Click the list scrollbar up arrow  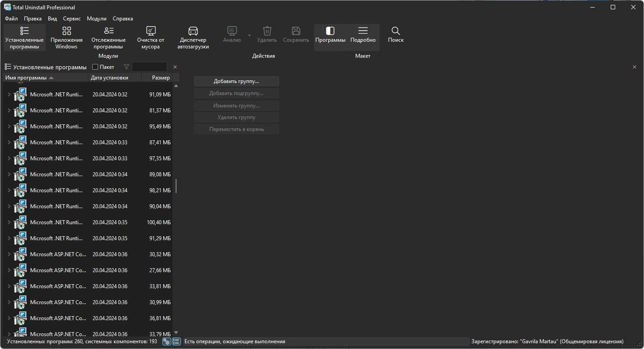[176, 86]
